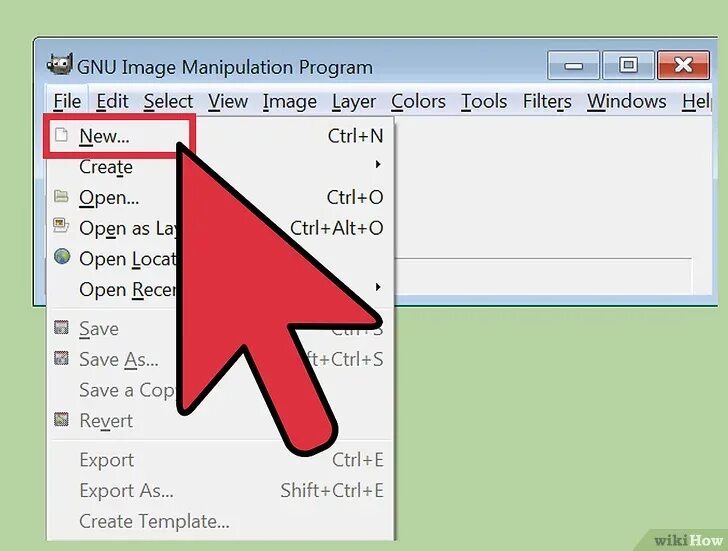Viewport: 728px width, 551px height.
Task: Click the Save As disk icon
Action: coord(61,358)
